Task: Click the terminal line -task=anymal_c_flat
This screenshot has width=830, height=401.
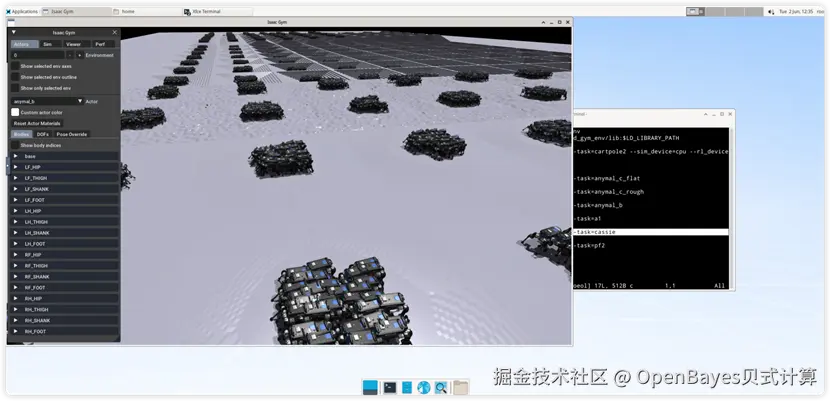Action: click(x=607, y=178)
